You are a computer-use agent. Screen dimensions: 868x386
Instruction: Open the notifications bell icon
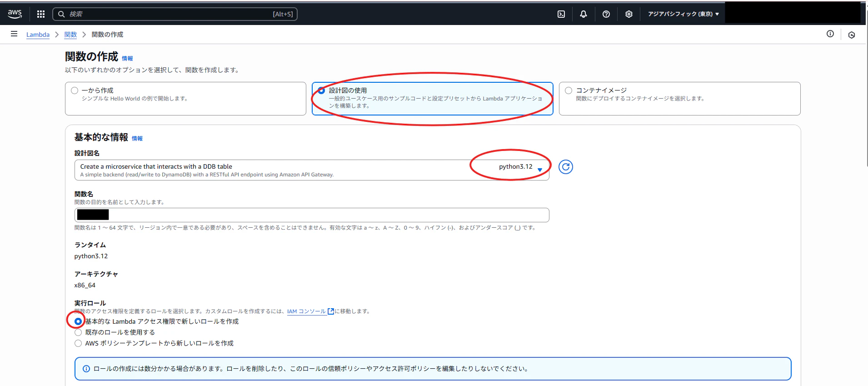(x=584, y=14)
